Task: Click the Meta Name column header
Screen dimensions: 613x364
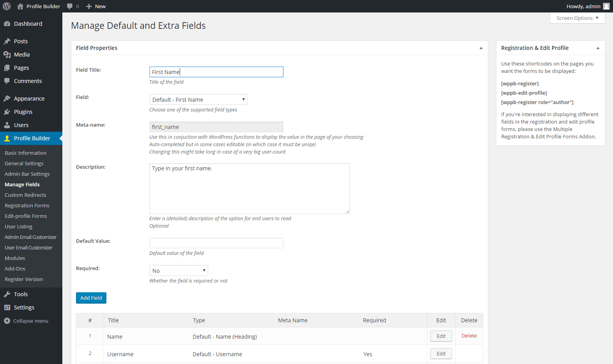Action: coord(293,320)
